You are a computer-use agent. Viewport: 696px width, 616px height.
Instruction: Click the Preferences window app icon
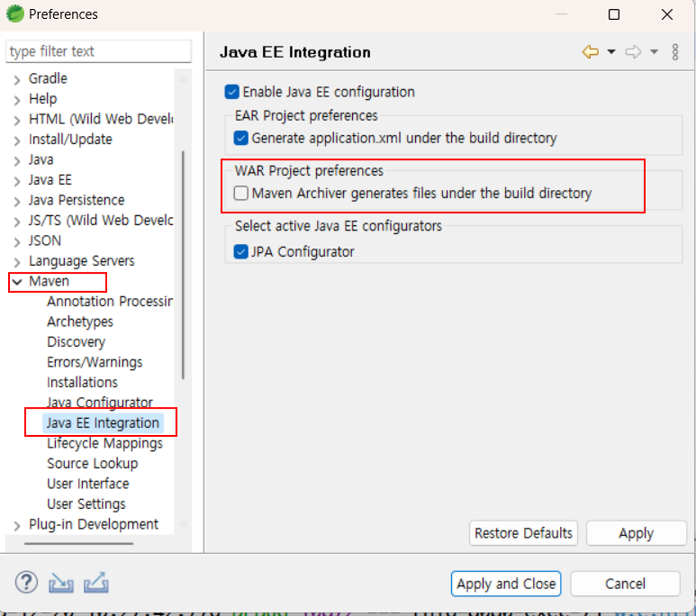click(x=15, y=14)
